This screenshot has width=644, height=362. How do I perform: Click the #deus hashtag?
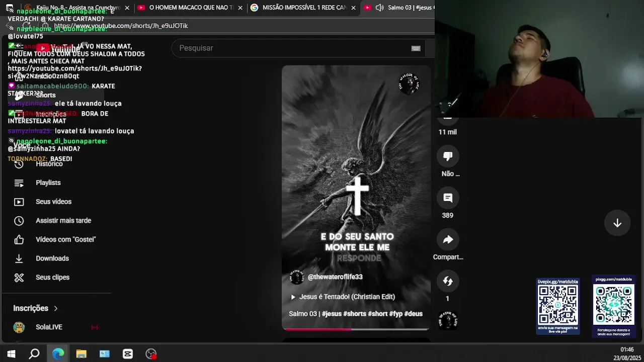tap(414, 314)
